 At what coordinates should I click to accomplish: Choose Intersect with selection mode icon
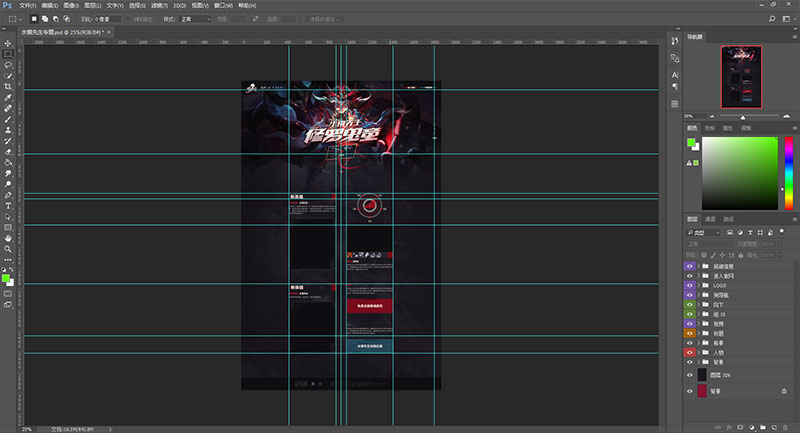(x=66, y=19)
